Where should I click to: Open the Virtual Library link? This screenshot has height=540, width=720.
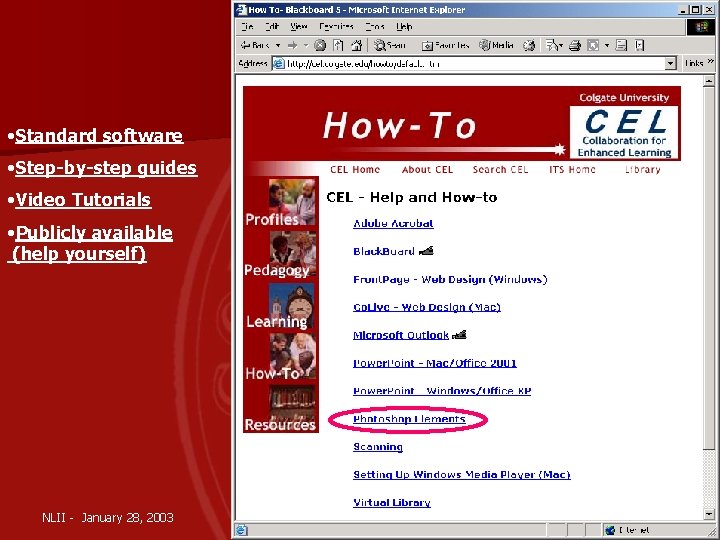(x=392, y=503)
